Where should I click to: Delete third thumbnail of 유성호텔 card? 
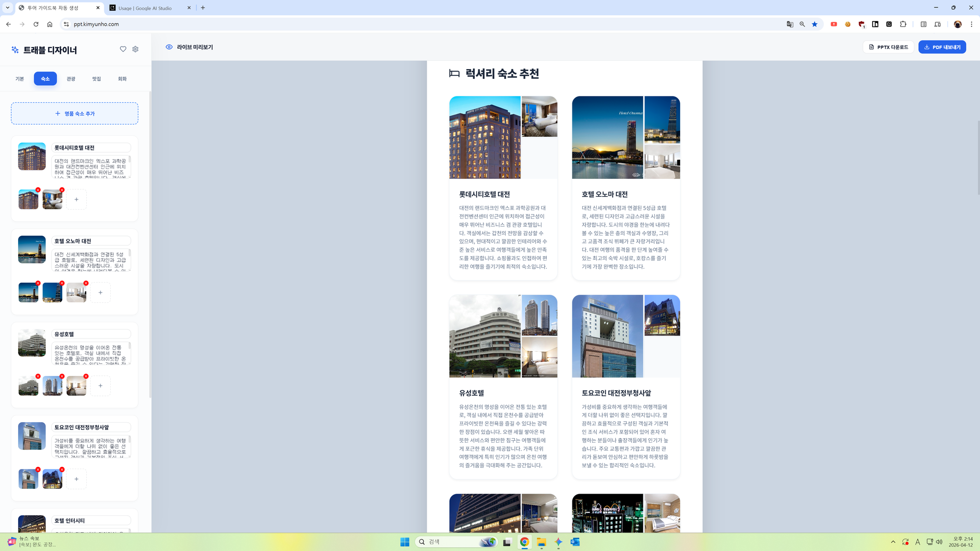pyautogui.click(x=86, y=376)
